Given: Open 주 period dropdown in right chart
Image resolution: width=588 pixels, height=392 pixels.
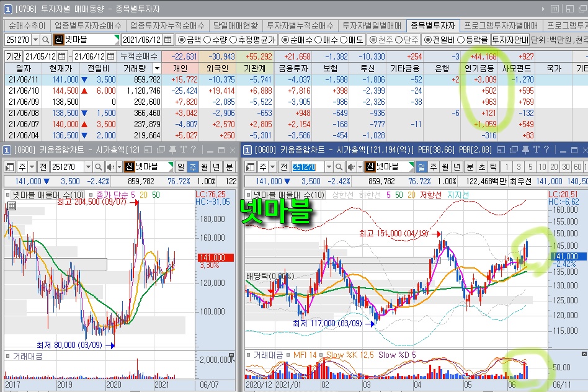Looking at the screenshot, I should [273, 167].
